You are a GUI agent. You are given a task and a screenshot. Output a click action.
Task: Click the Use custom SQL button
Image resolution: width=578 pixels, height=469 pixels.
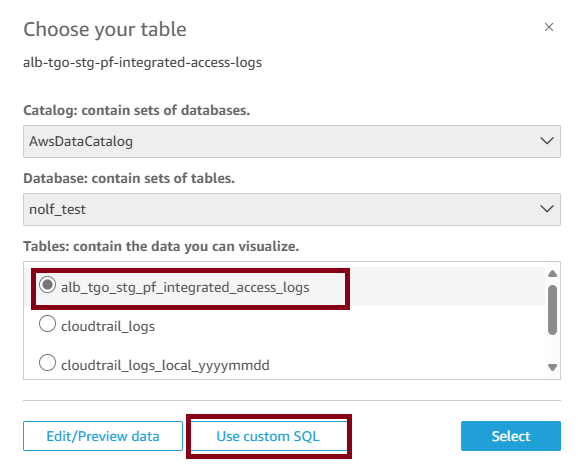click(x=268, y=436)
